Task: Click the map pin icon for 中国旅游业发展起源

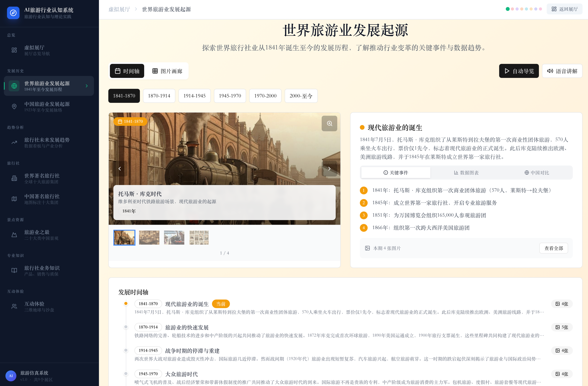Action: point(14,107)
